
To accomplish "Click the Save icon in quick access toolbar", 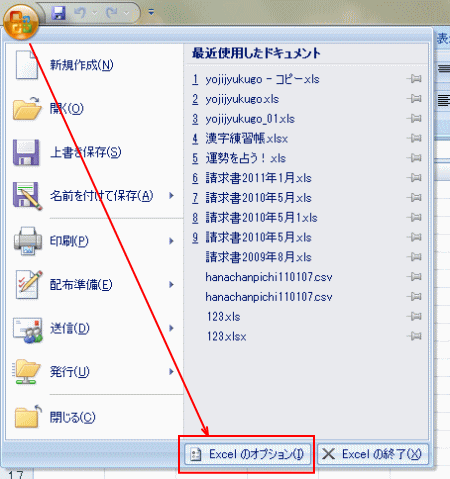I will 58,13.
